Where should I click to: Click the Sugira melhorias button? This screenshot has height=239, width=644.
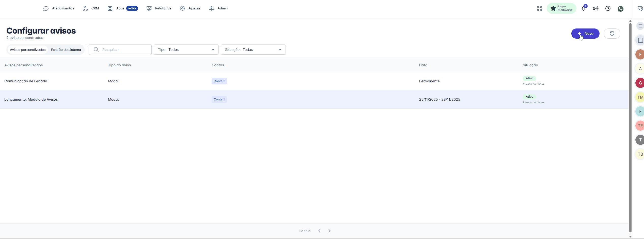point(561,8)
